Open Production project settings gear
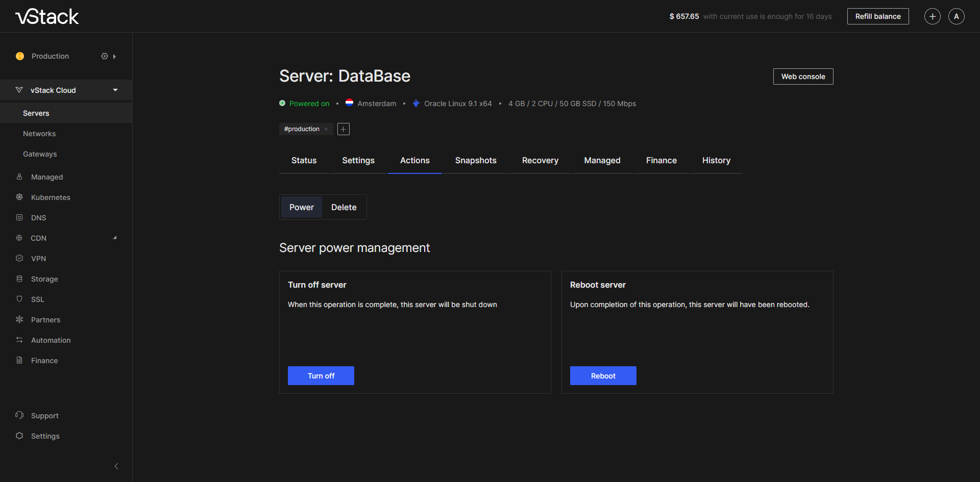Screen dimensions: 980x482 [x=105, y=56]
